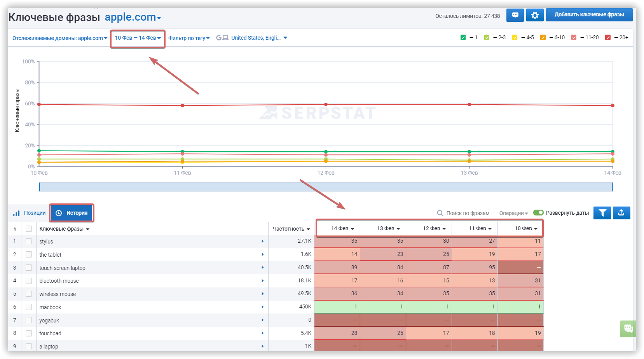Switch to История tab
The width and height of the screenshot is (644, 359).
(72, 213)
